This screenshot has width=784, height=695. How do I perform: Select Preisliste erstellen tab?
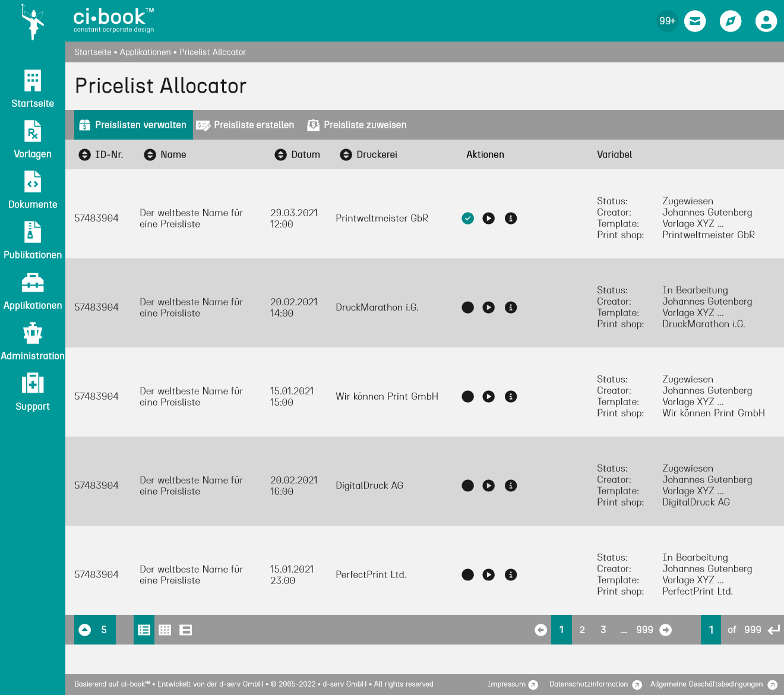(x=245, y=125)
